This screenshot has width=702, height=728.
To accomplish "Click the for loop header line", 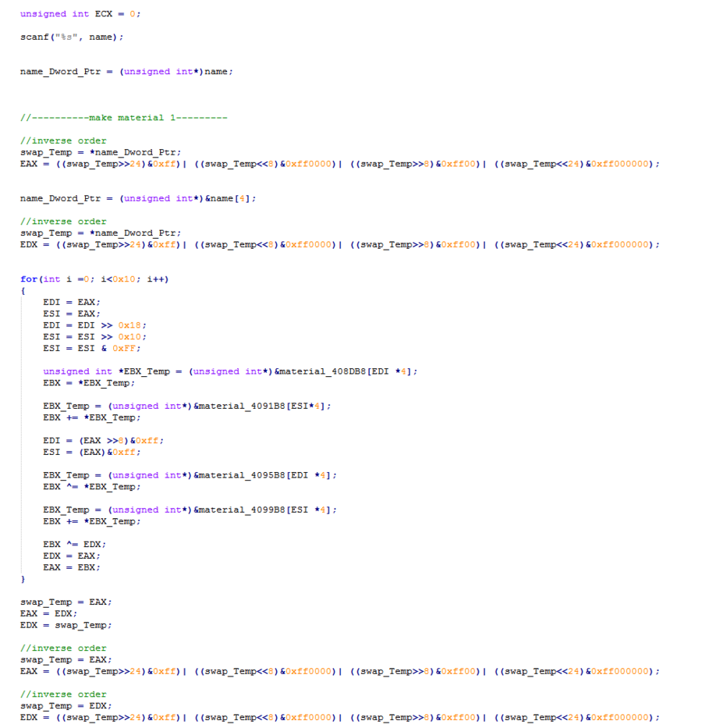I will pos(94,279).
